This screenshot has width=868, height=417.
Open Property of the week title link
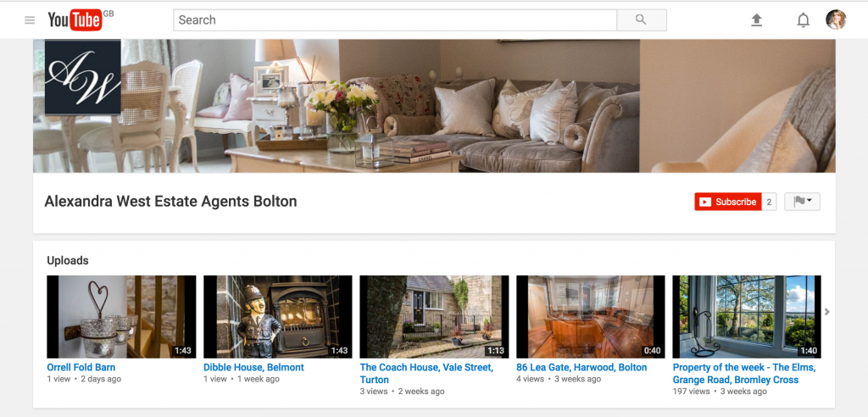point(744,373)
